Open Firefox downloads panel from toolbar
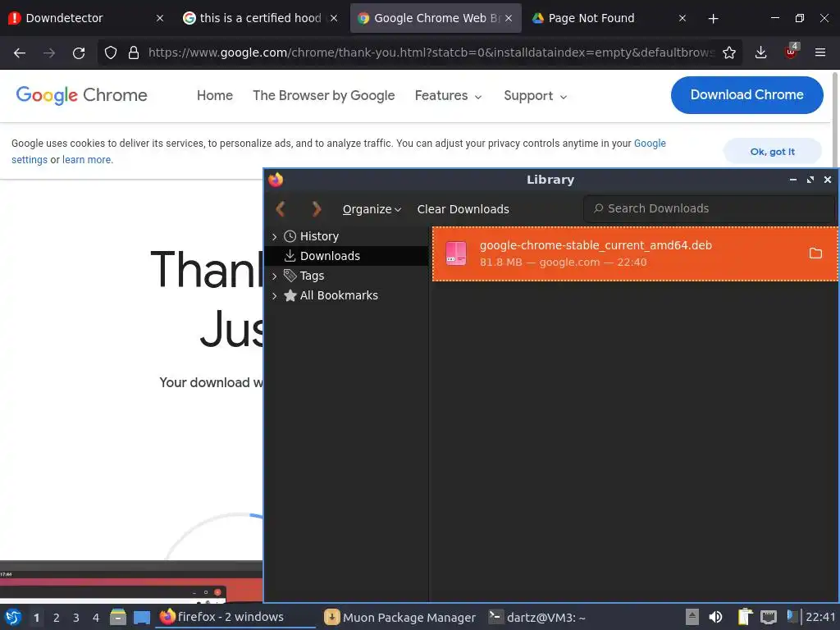Image resolution: width=840 pixels, height=630 pixels. 760,52
